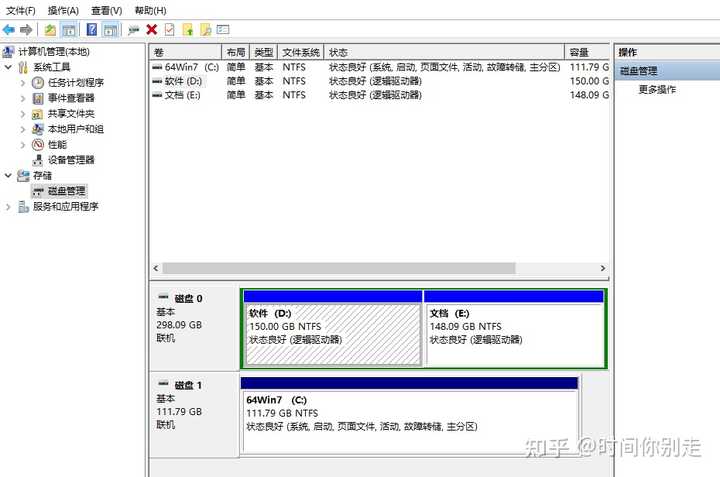This screenshot has height=477, width=720.
Task: Expand the 本地用户和组 node
Action: pos(22,129)
